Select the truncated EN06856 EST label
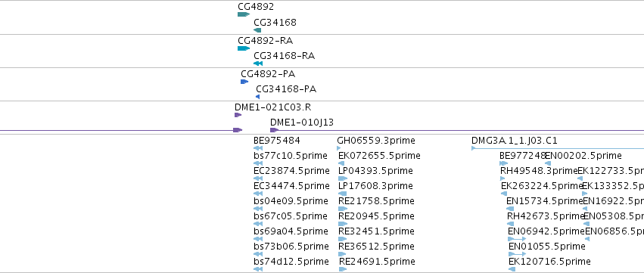This screenshot has width=644, height=273. (614, 231)
